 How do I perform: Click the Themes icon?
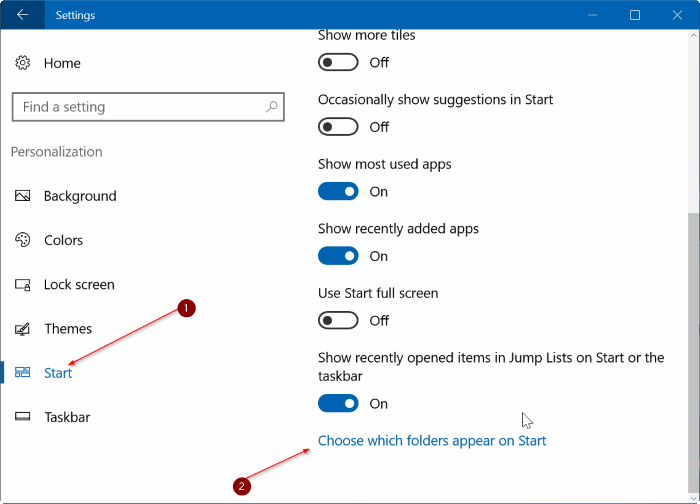tap(22, 329)
